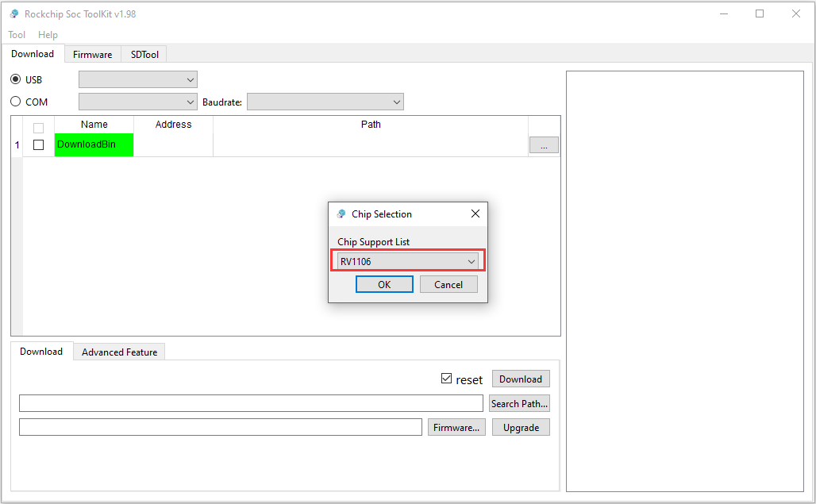Open the Help menu
Viewport: 816px width, 504px height.
(48, 34)
